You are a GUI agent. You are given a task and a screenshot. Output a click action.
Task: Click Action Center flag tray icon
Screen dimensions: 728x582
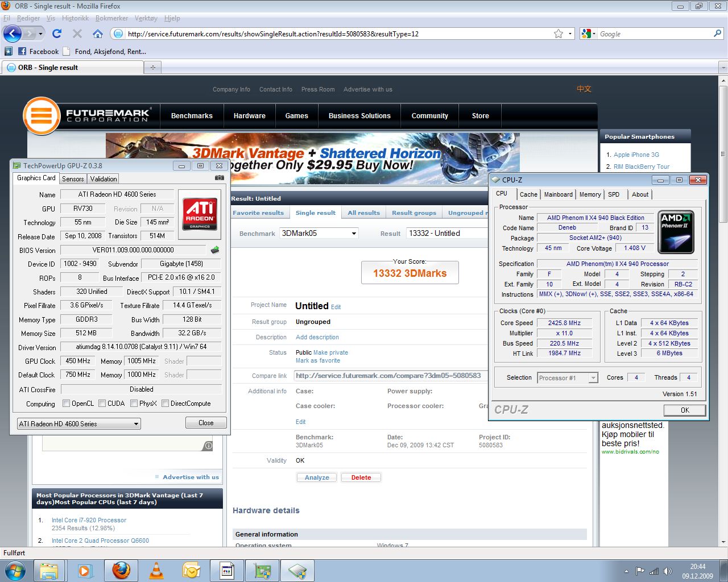[x=640, y=571]
